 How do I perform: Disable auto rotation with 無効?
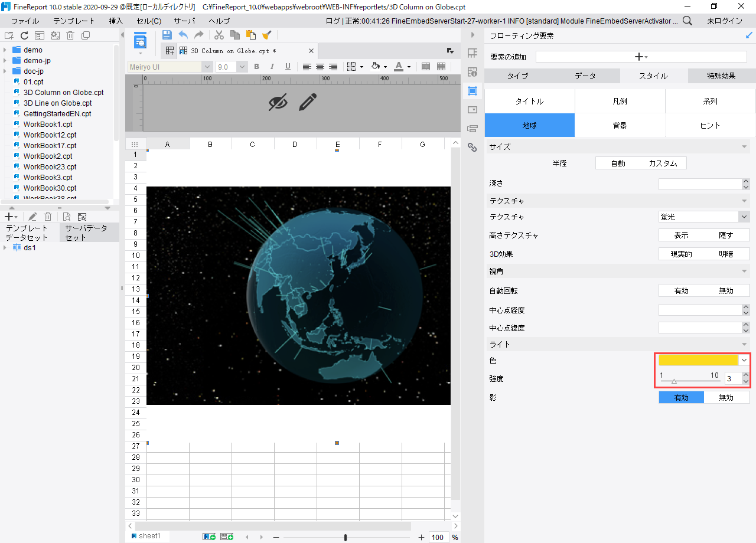point(726,290)
